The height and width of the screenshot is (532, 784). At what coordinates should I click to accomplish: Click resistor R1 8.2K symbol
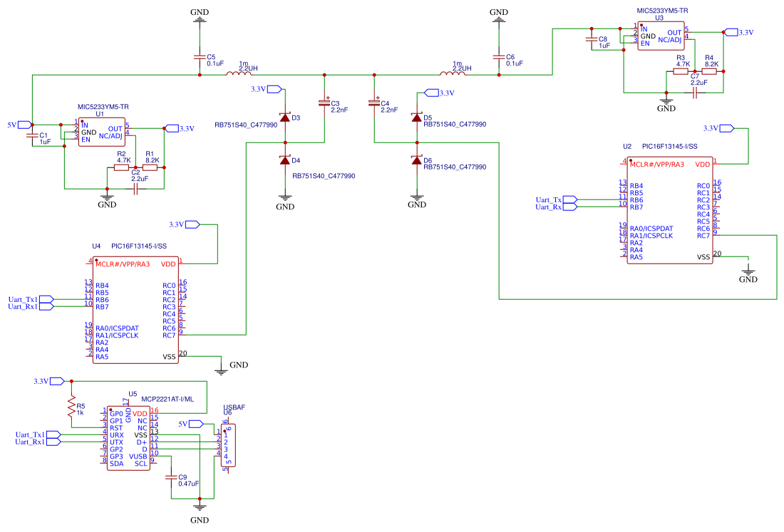pyautogui.click(x=150, y=167)
